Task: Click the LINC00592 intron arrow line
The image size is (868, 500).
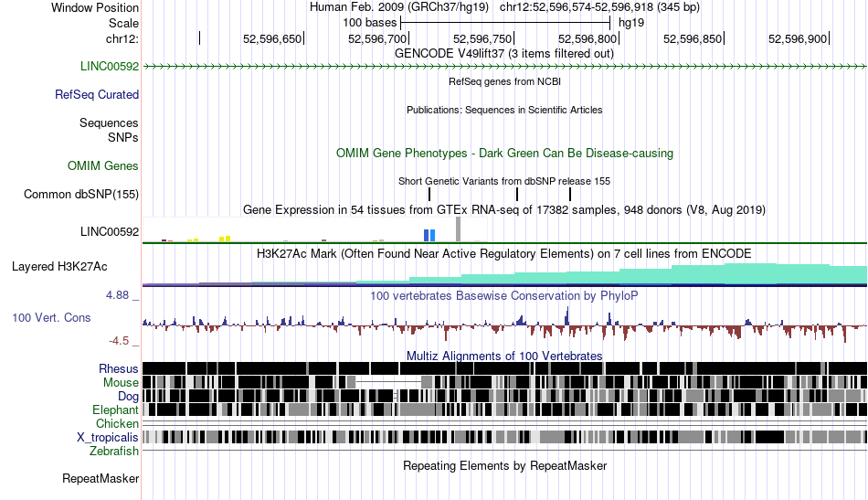Action: point(505,67)
